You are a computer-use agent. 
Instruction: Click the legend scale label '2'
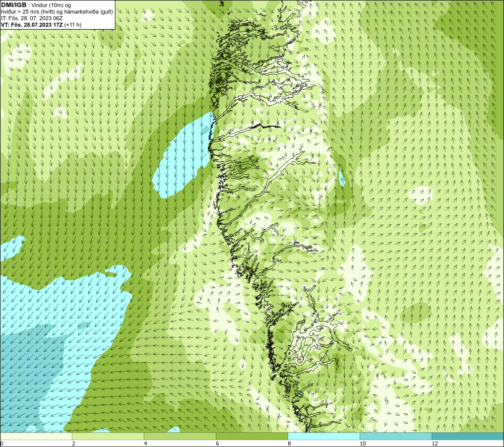point(74,443)
